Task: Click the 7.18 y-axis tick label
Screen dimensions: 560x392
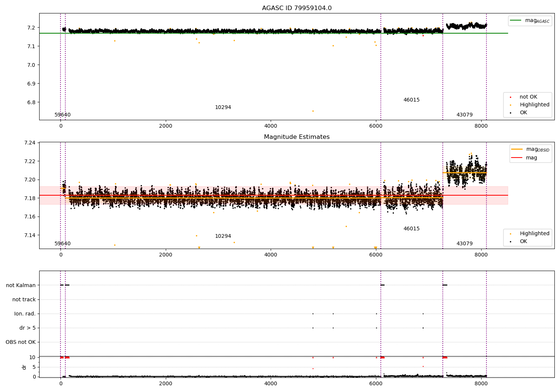Action: pyautogui.click(x=30, y=198)
